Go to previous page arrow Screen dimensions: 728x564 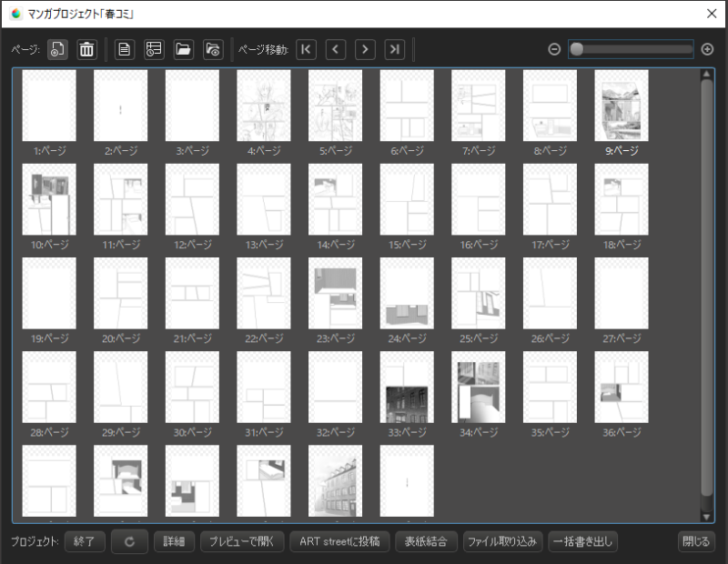(336, 49)
